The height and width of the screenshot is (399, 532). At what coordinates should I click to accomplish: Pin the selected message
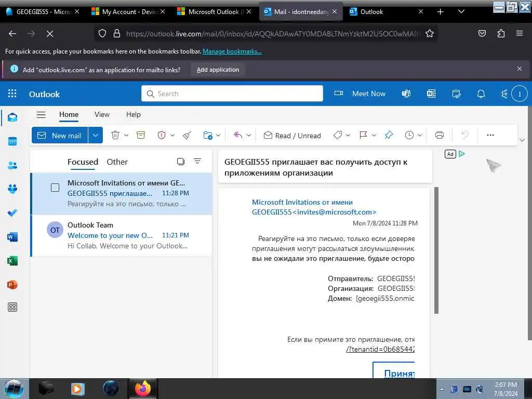coord(389,135)
